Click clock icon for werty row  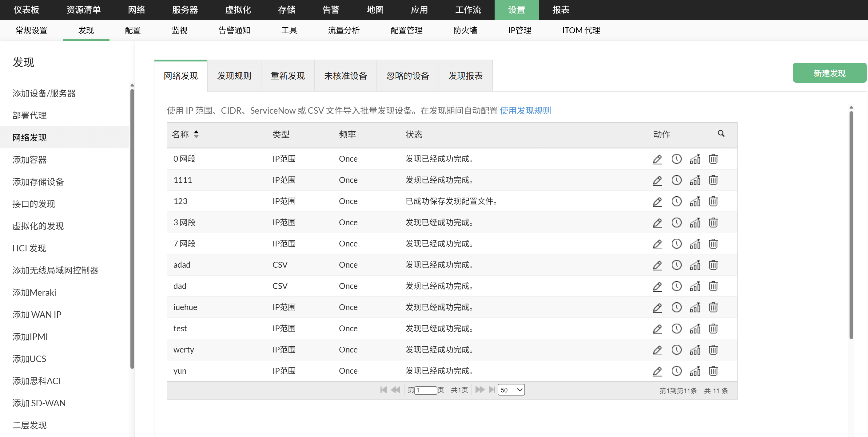pos(676,350)
